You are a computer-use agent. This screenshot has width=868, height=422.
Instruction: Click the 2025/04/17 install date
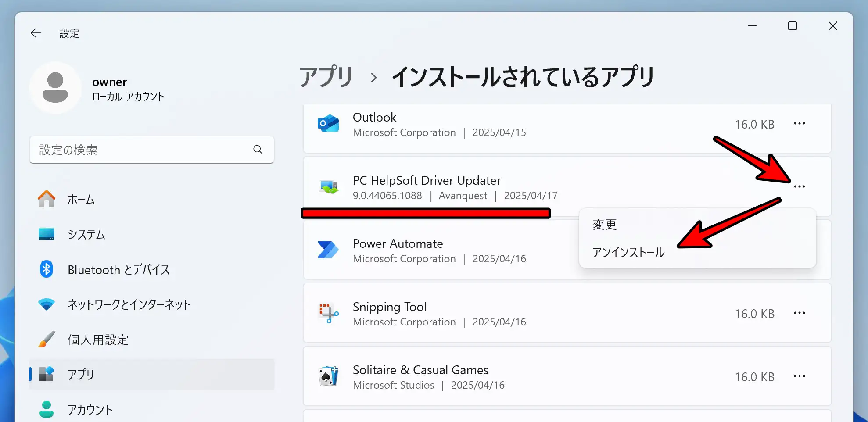pos(531,196)
